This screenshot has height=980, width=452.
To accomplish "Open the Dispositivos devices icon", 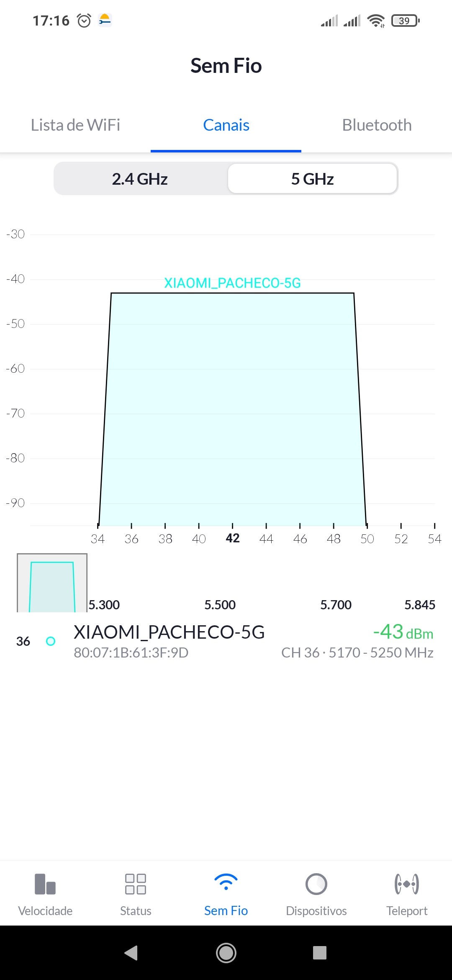I will tap(316, 884).
